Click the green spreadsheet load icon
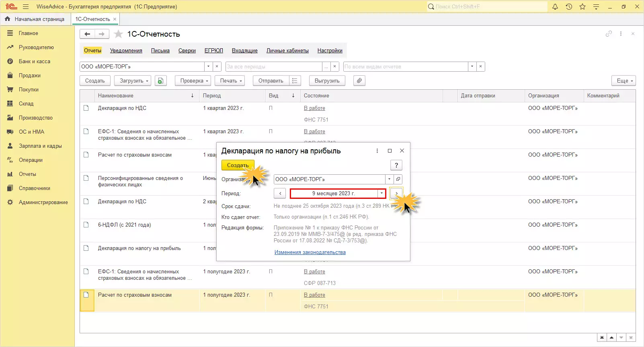Screen dimensions: 644x347 coord(160,81)
